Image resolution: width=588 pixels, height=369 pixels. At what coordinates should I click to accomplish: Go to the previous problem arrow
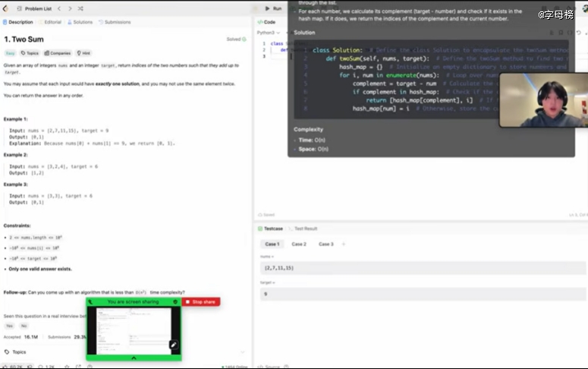click(59, 8)
